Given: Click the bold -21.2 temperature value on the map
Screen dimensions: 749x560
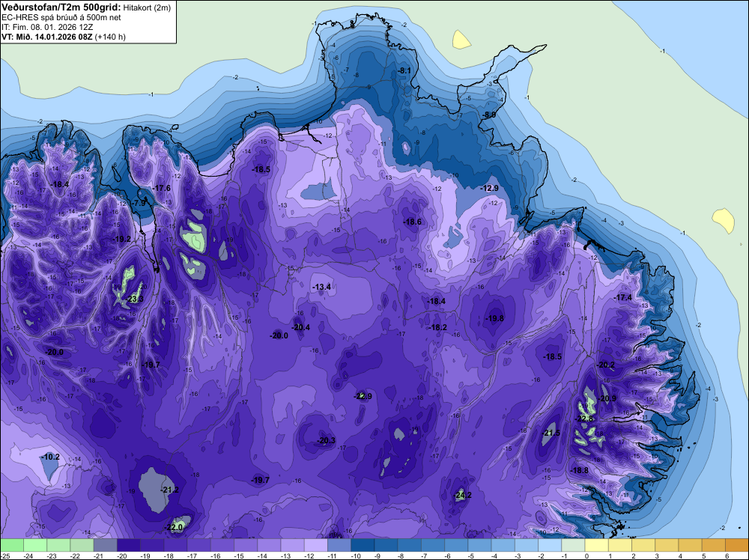Looking at the screenshot, I should [170, 490].
